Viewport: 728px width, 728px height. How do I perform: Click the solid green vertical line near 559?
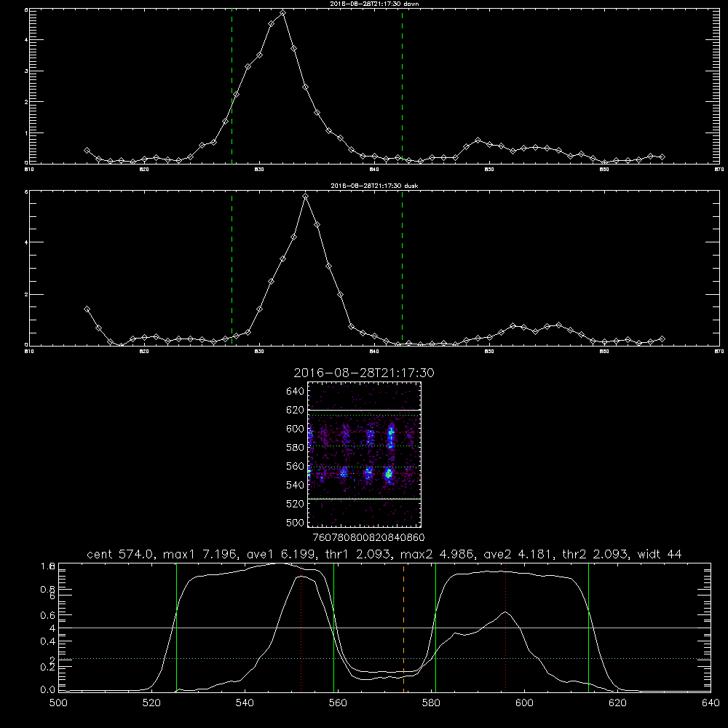pos(334,628)
